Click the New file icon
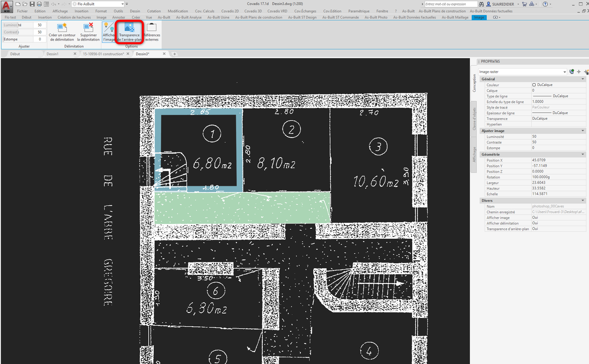This screenshot has width=589, height=364. tap(18, 4)
